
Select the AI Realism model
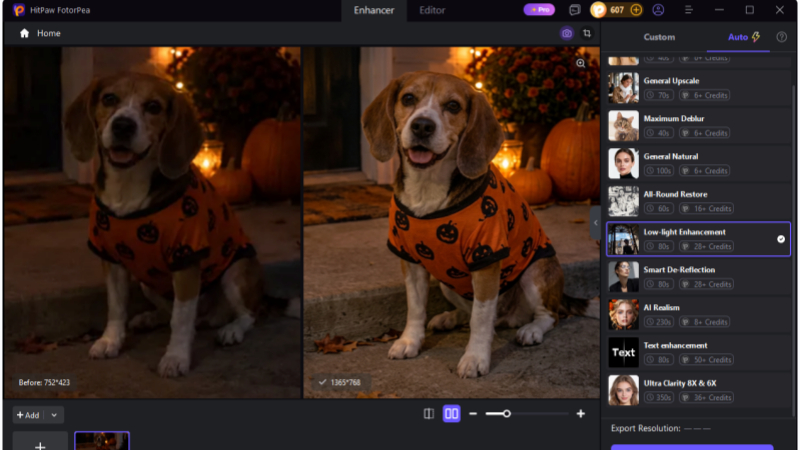click(x=698, y=314)
